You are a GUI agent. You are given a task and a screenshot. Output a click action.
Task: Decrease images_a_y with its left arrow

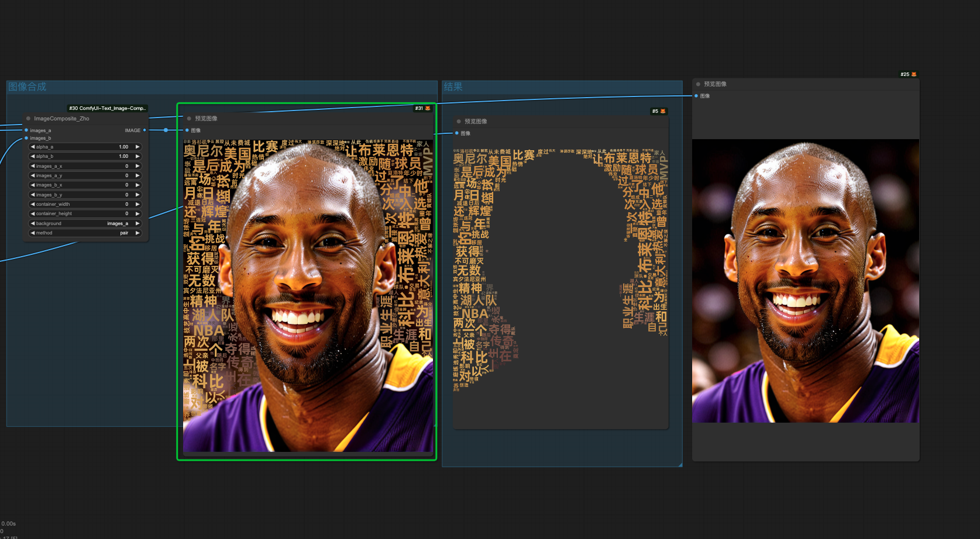click(33, 175)
